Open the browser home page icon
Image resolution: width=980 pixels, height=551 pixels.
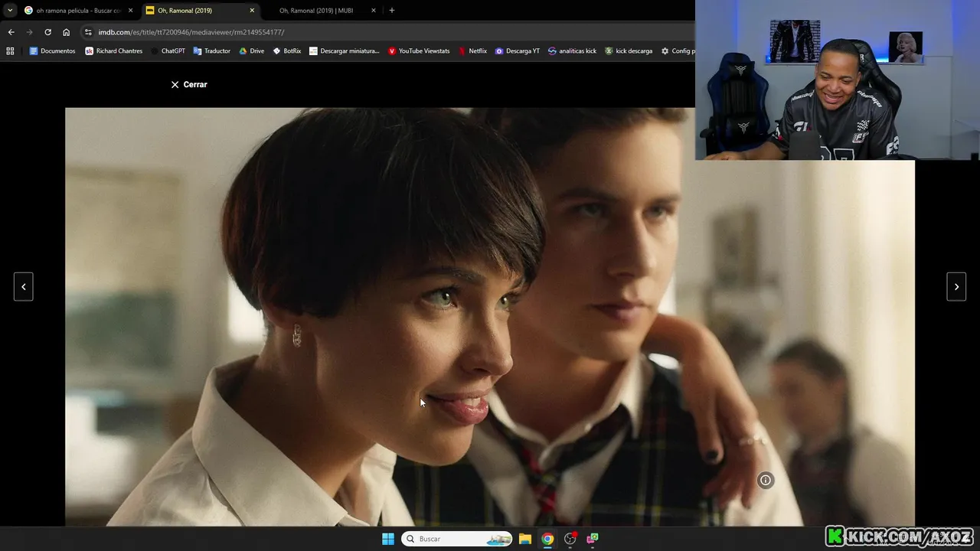66,32
